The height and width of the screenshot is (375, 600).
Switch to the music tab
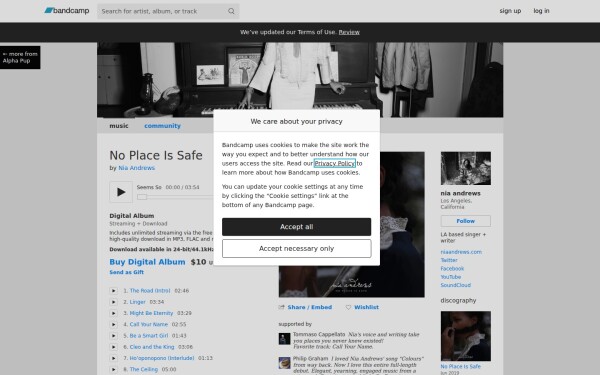tap(119, 126)
